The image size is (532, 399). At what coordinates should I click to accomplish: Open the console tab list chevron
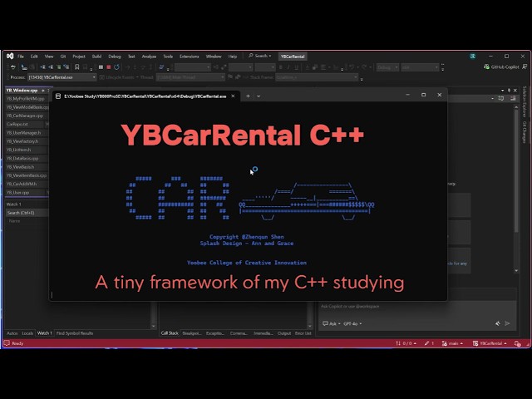coord(259,96)
